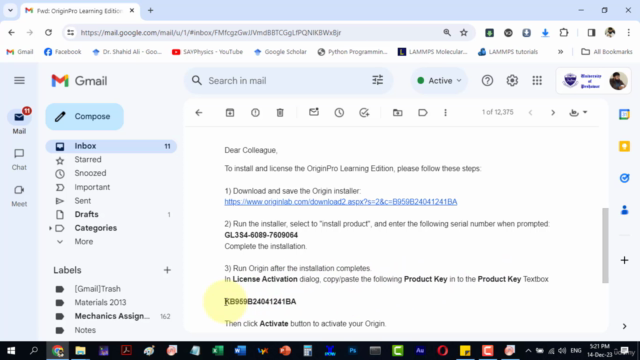Mark this email as unread

[313, 112]
